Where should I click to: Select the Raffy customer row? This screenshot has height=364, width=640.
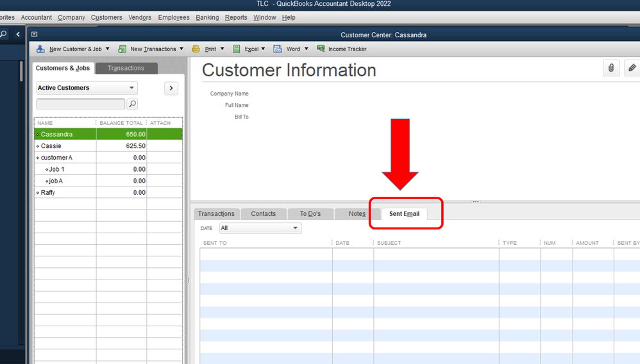108,192
